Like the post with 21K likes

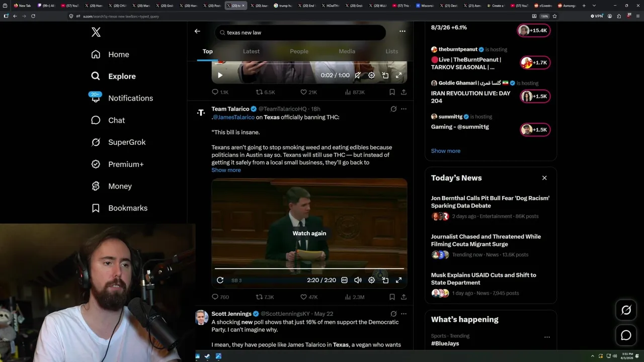308,92
